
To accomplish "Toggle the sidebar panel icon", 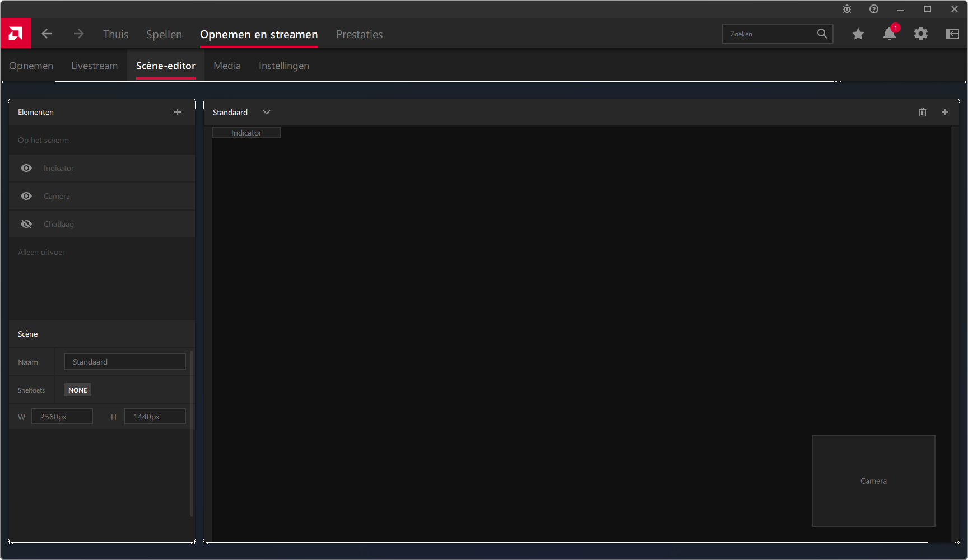I will (952, 34).
